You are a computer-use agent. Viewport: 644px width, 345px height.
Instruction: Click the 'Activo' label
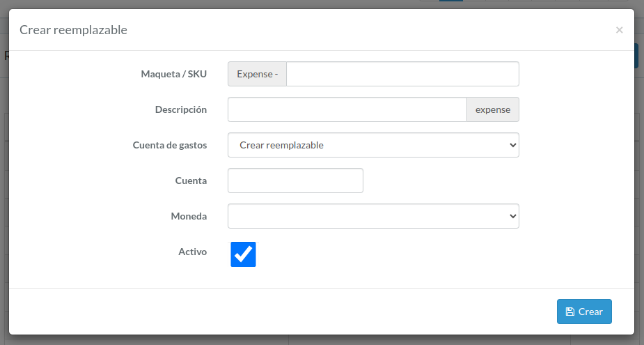192,252
